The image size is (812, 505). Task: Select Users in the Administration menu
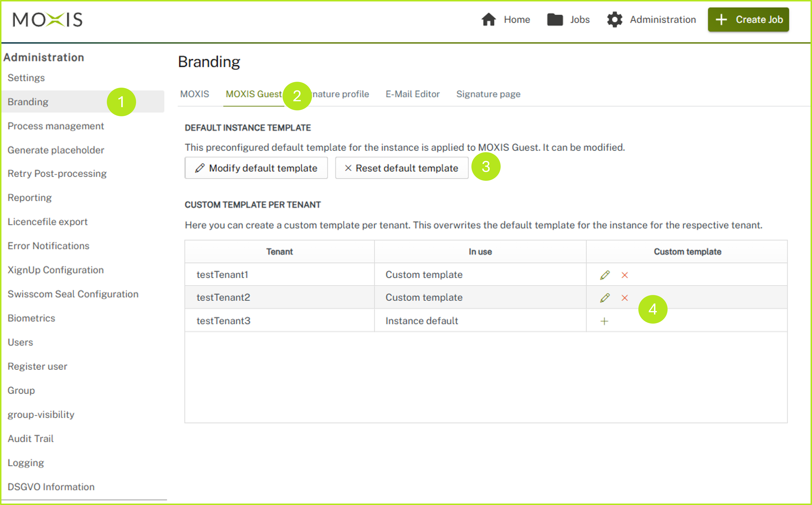coord(20,342)
